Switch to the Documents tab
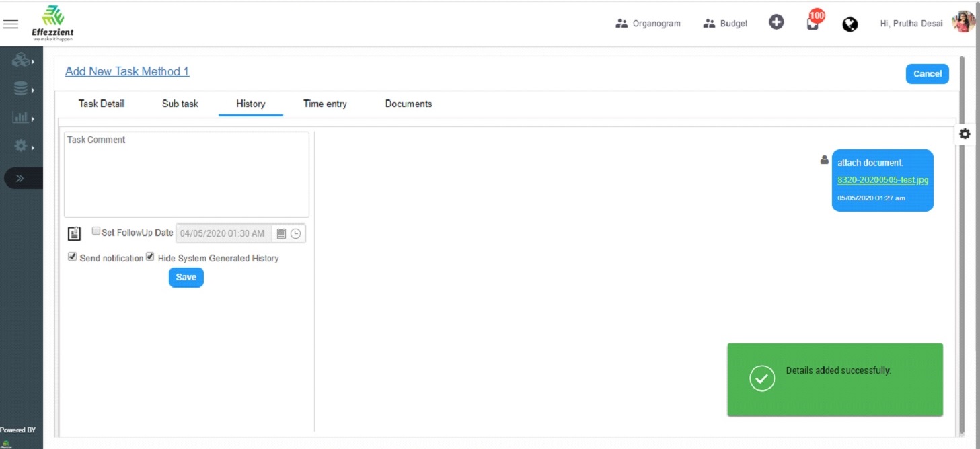Screen dimensions: 980x449 (408, 104)
